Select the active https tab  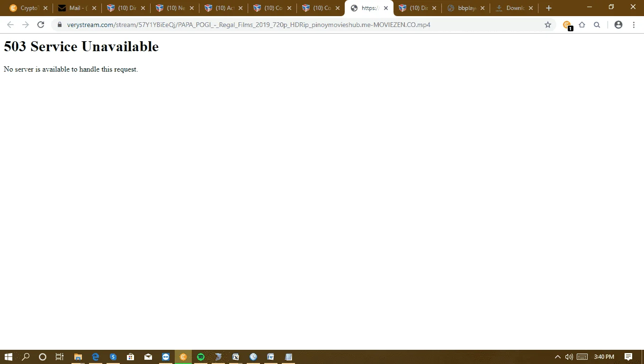pos(370,8)
